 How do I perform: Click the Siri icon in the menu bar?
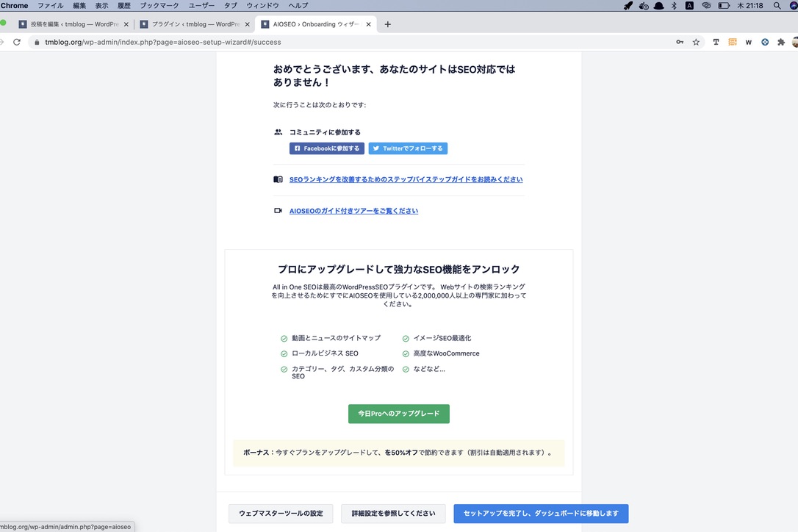(x=794, y=6)
